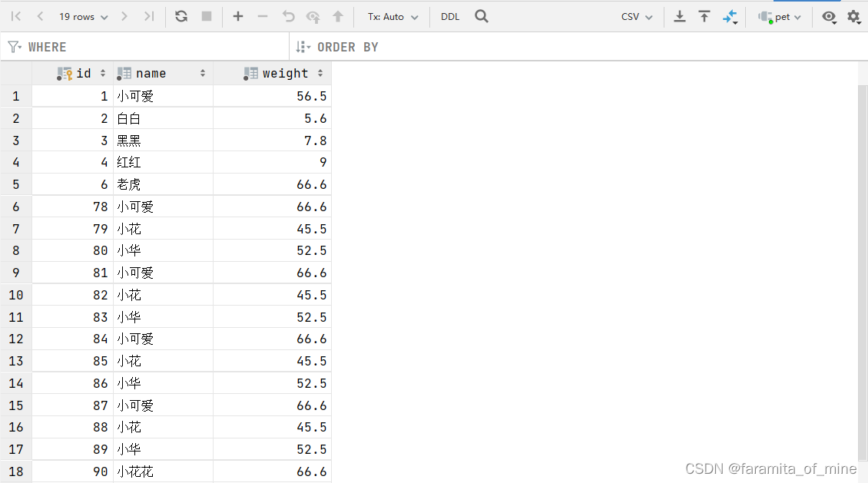
Task: Click the ORDER BY sort icon
Action: click(x=303, y=47)
